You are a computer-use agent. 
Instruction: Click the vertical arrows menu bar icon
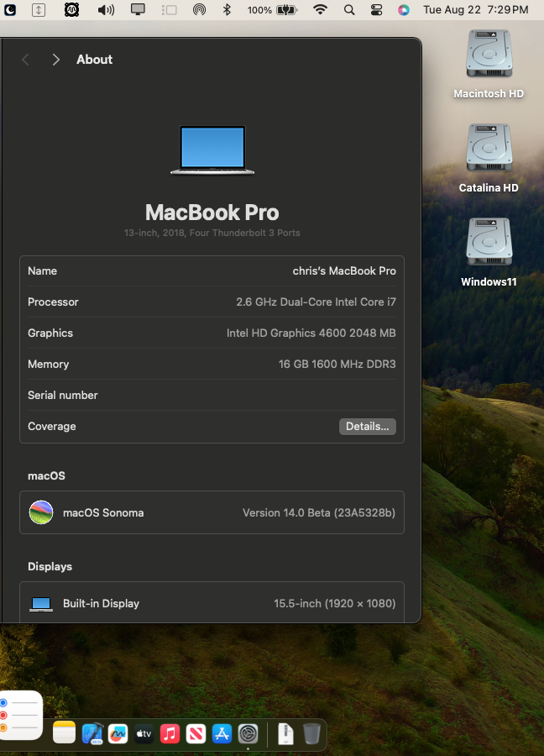tap(39, 9)
